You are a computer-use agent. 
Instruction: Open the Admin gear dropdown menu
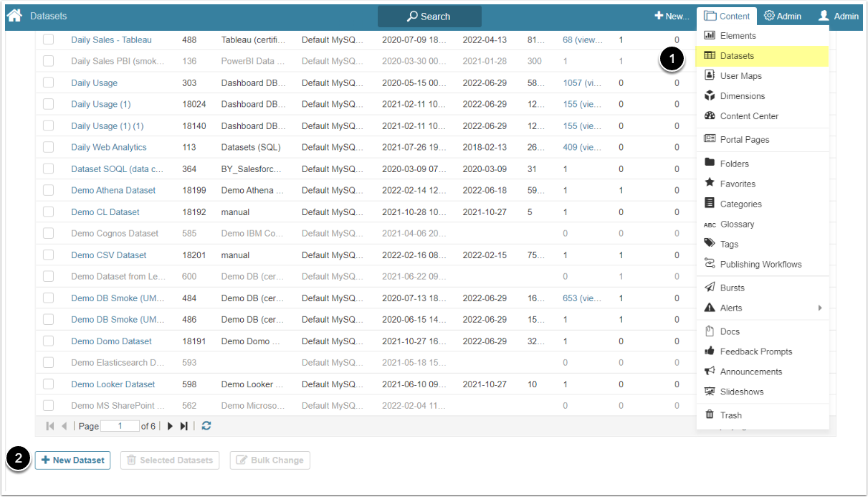pyautogui.click(x=782, y=16)
